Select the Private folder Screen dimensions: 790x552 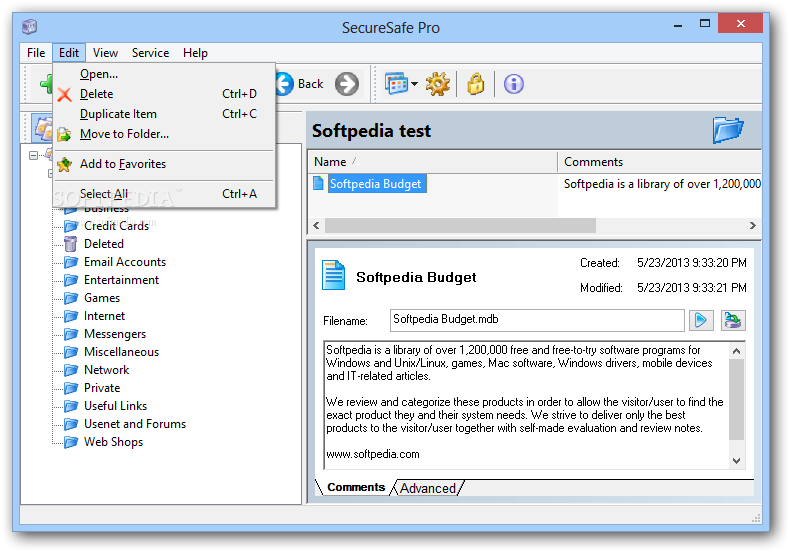point(102,388)
